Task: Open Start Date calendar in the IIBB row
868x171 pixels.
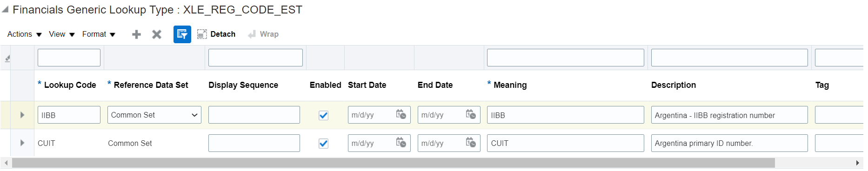Action: click(x=401, y=114)
